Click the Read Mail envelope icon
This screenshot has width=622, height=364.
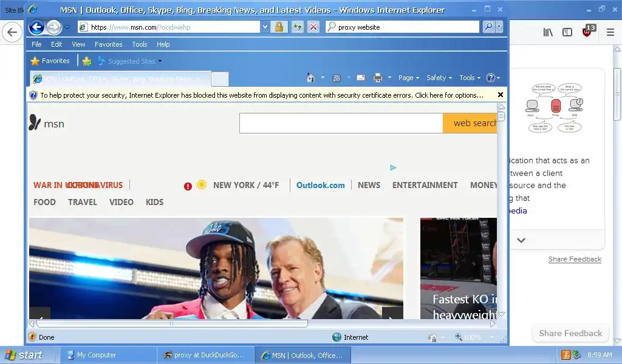[x=361, y=78]
